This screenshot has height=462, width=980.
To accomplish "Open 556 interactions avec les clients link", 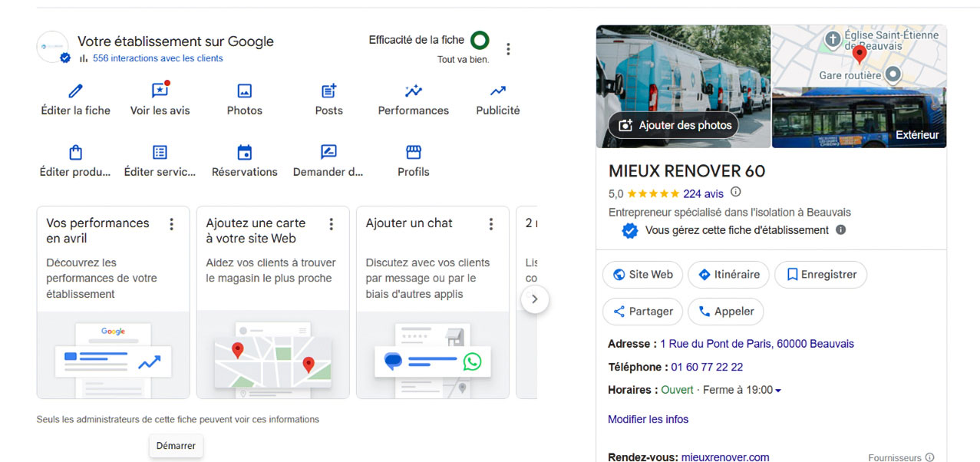I will coord(157,58).
